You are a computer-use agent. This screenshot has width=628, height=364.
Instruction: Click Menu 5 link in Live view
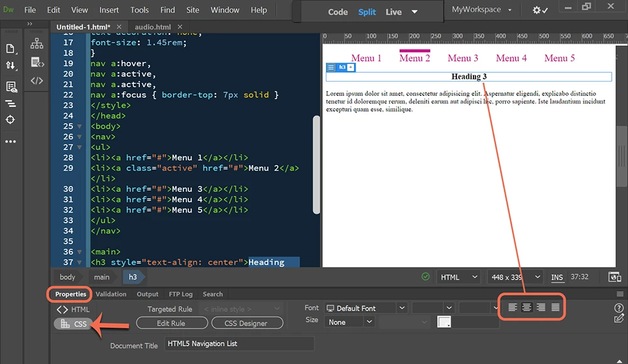559,58
